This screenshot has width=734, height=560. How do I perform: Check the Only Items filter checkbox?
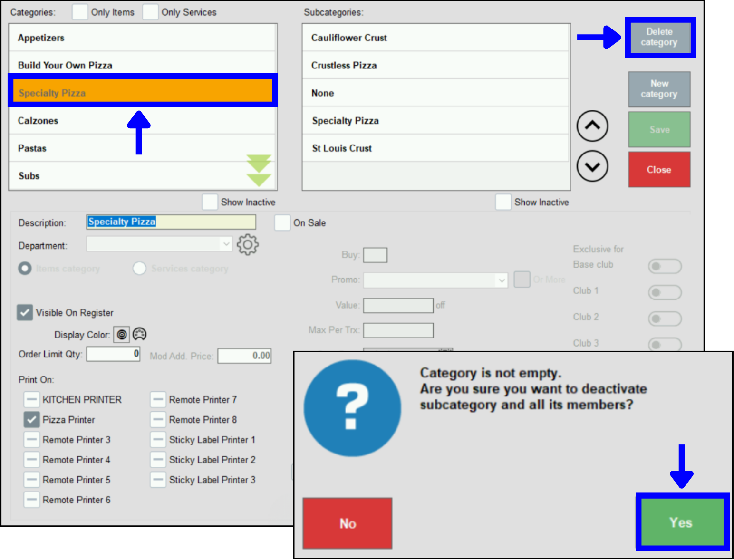(80, 12)
